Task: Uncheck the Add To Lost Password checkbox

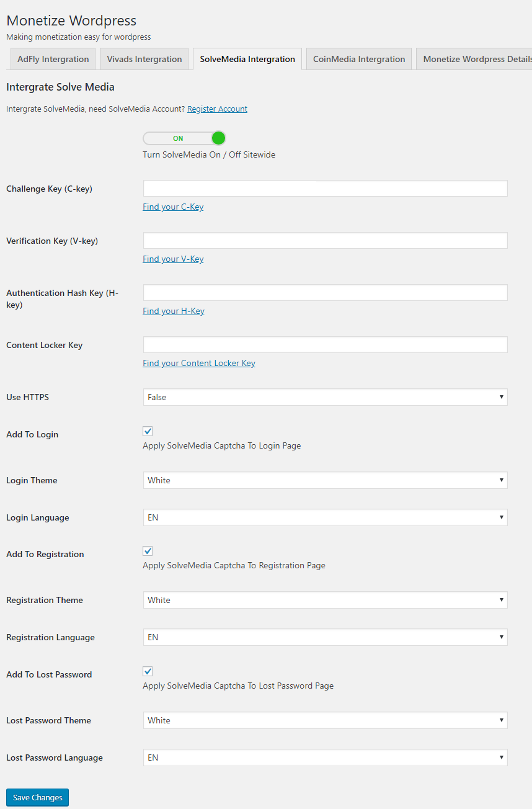Action: point(148,671)
